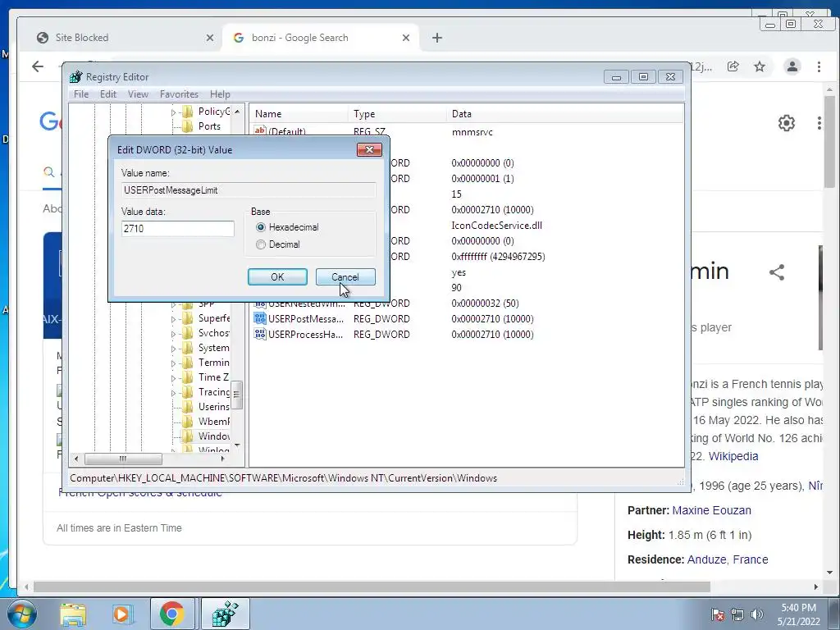
Task: Close the Edit DWORD dialog with X
Action: pos(369,149)
